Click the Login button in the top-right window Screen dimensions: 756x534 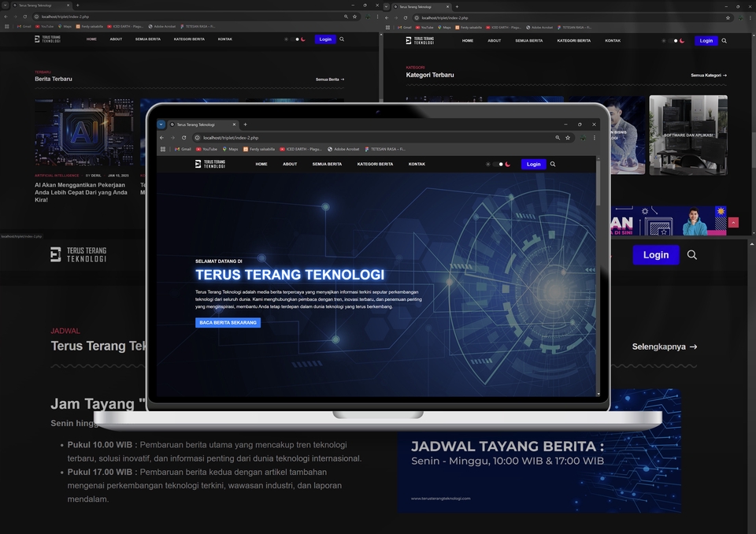point(706,40)
